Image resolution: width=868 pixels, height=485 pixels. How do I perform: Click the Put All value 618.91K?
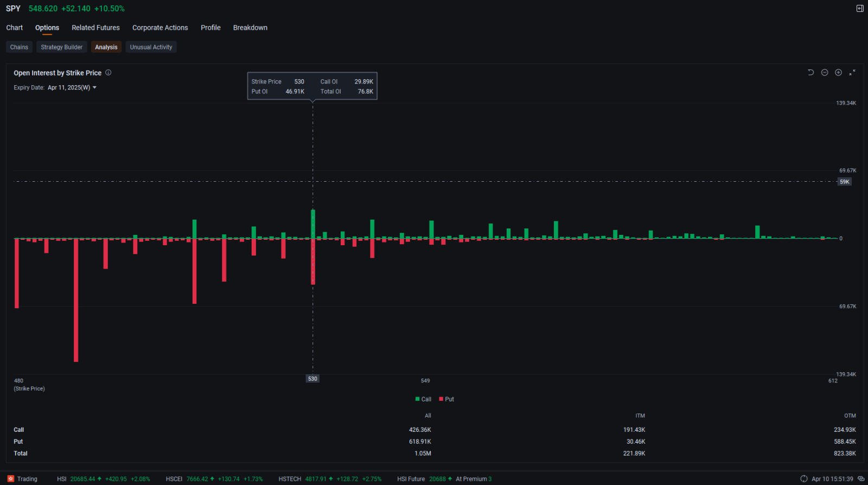tap(420, 442)
